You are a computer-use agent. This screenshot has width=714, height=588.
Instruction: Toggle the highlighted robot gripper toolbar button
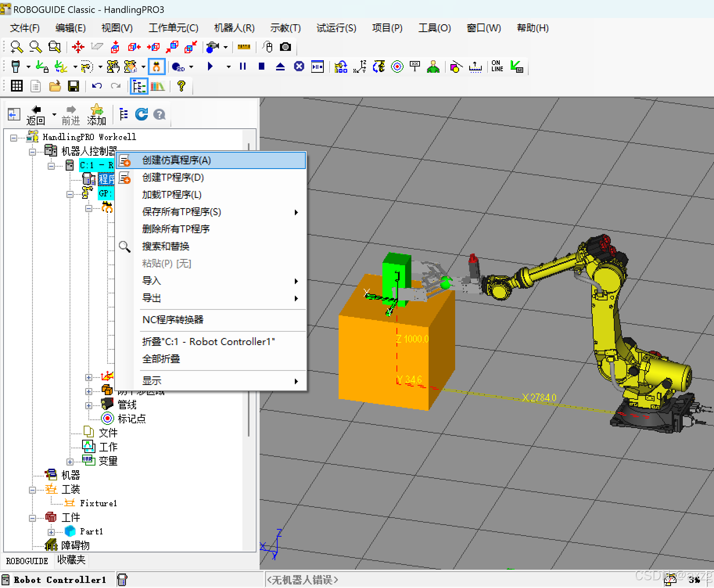click(x=157, y=67)
